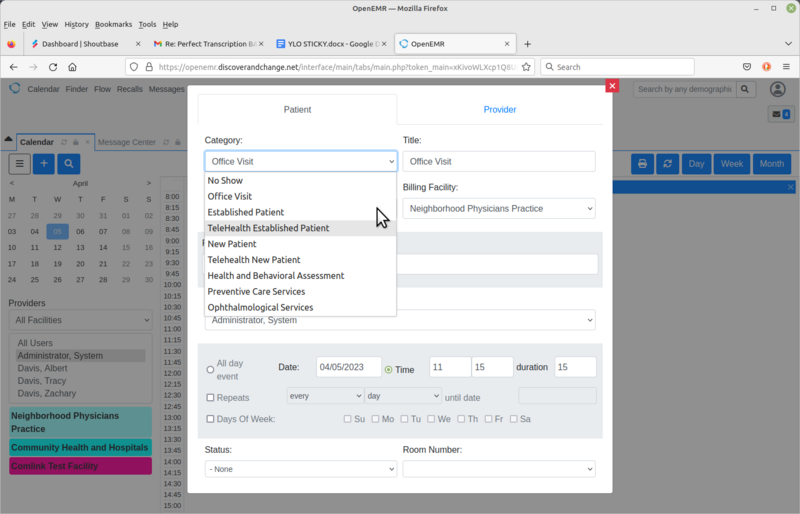
Task: Choose TeleHealth Established Patient from category list
Action: (268, 228)
